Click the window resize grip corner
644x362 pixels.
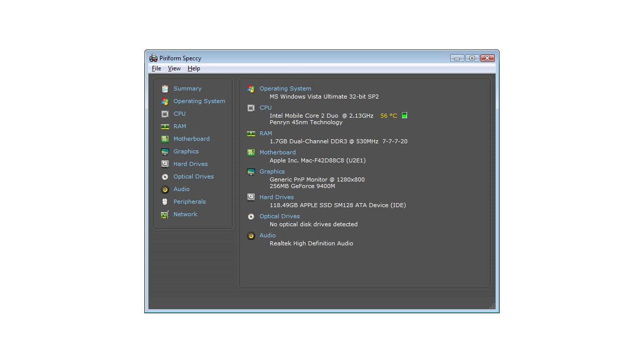pyautogui.click(x=493, y=306)
